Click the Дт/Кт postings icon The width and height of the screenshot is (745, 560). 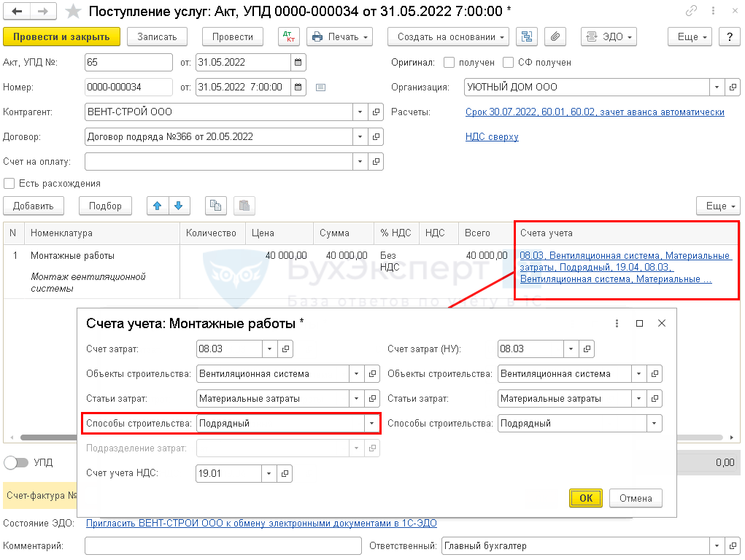click(289, 37)
